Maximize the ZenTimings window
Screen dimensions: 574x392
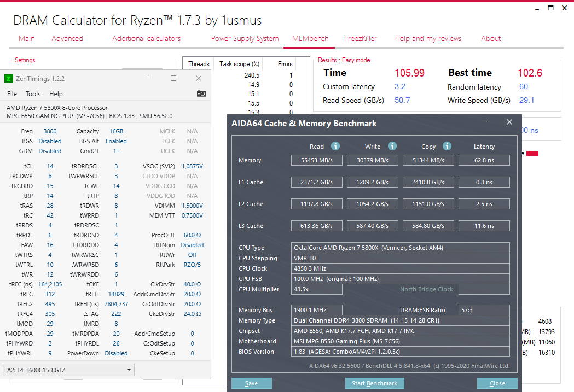(x=173, y=78)
